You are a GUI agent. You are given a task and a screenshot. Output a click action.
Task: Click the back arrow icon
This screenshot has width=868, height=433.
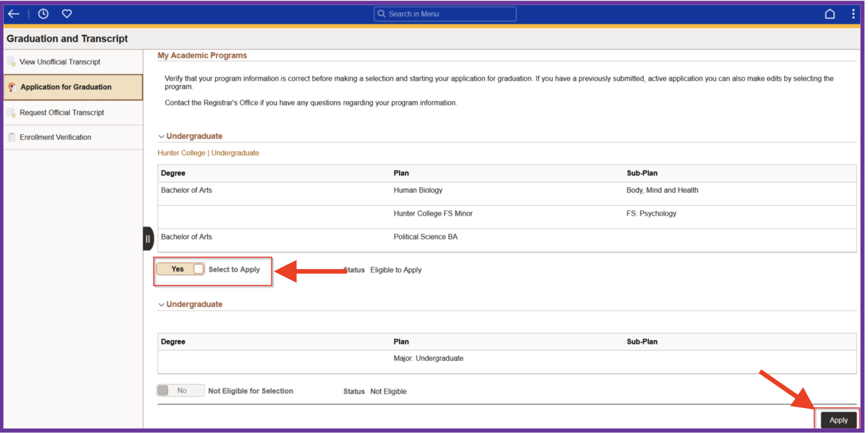tap(14, 14)
